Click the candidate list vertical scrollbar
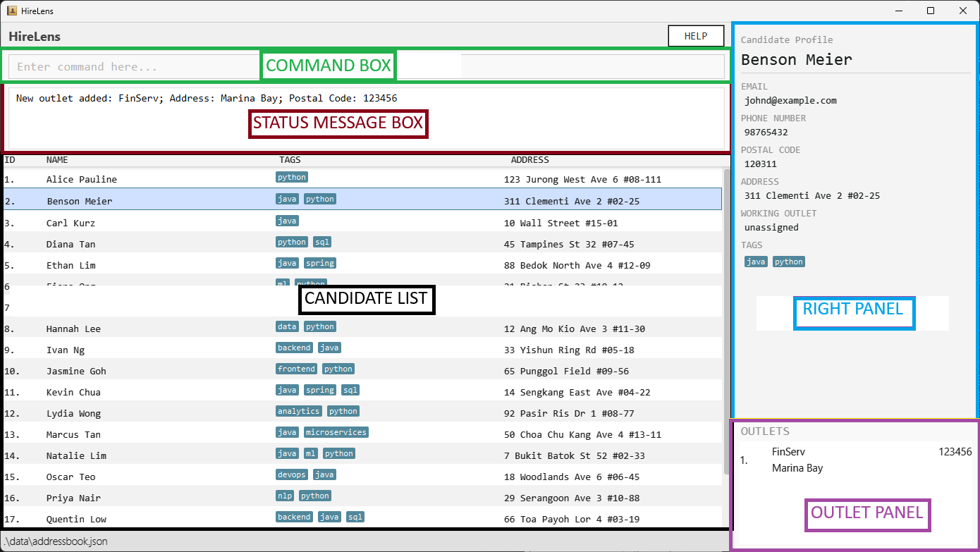This screenshot has width=980, height=552. click(x=726, y=321)
